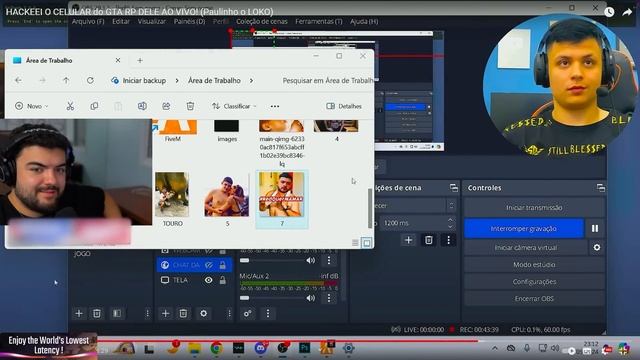640x360 pixels.
Task: Mute the audio channel above Mic/Aux 2
Action: point(311,260)
